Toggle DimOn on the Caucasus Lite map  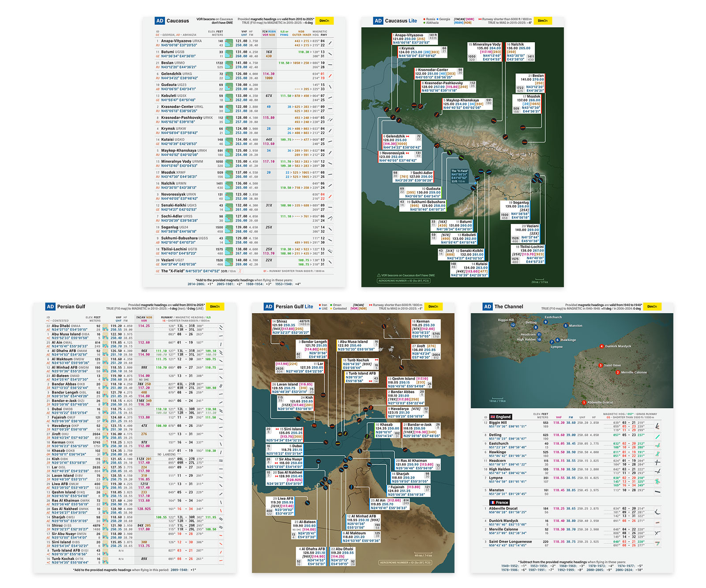tap(543, 21)
